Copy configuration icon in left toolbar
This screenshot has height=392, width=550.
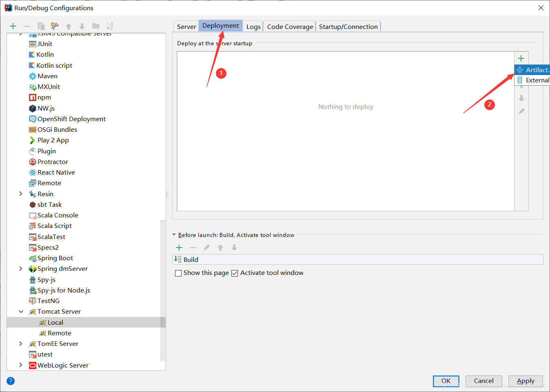click(41, 26)
